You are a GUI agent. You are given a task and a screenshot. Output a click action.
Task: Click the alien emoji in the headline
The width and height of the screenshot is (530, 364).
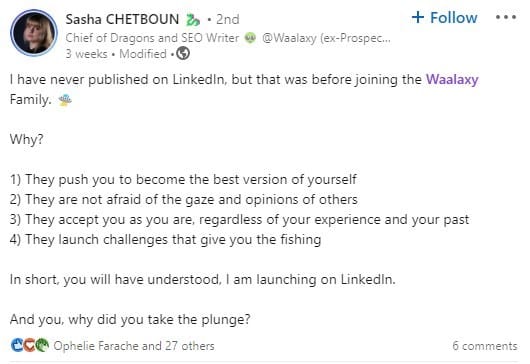[x=250, y=38]
